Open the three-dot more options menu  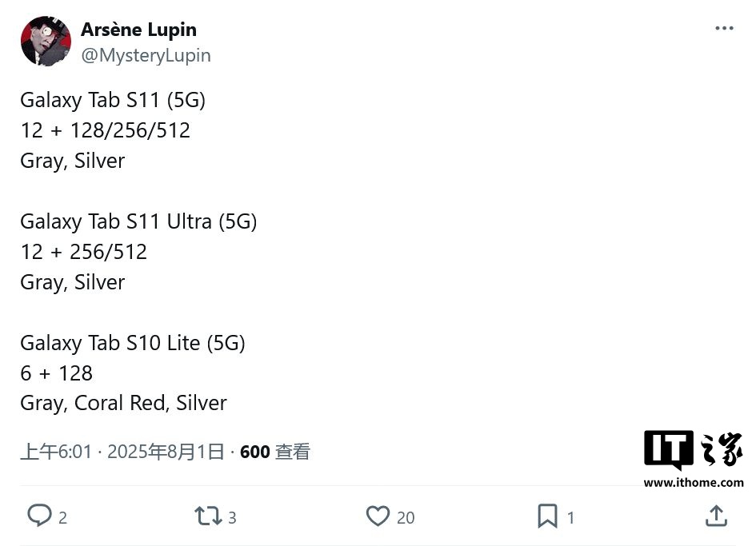pyautogui.click(x=724, y=28)
